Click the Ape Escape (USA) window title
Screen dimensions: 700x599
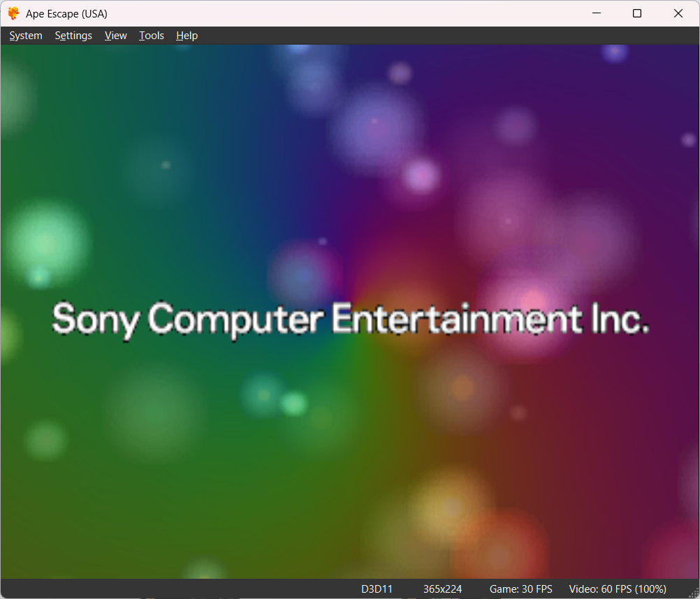pyautogui.click(x=66, y=14)
